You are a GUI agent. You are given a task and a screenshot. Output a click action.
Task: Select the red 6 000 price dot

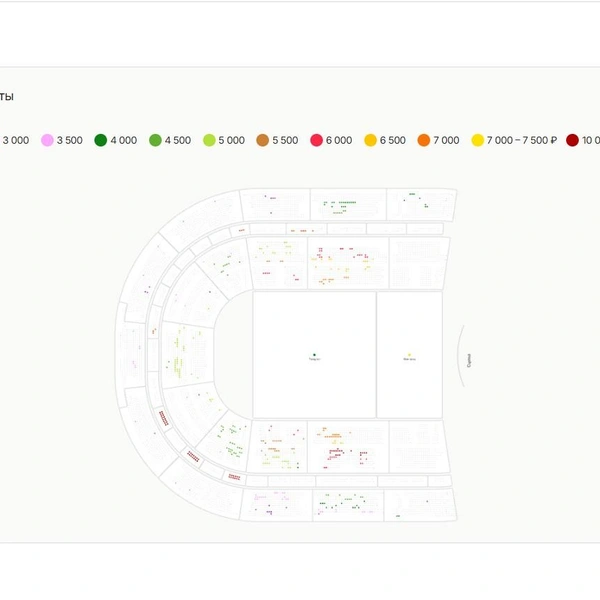317,141
